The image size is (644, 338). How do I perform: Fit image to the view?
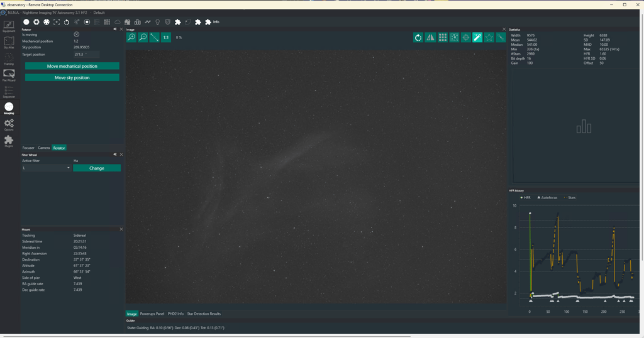click(155, 37)
